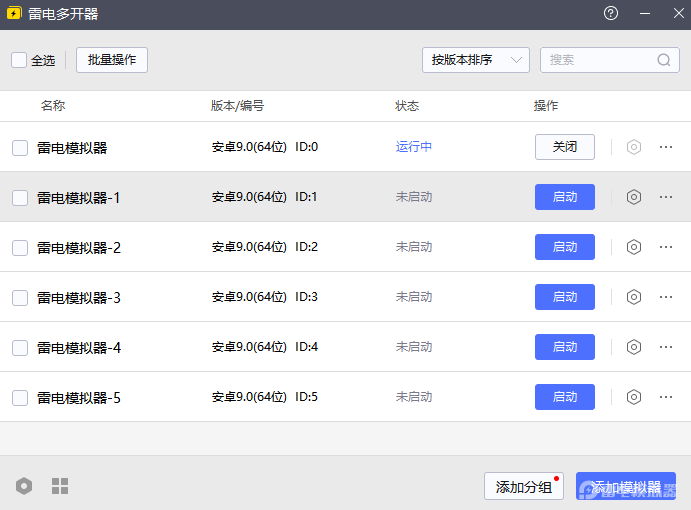Click 启动 for 雷电模拟器-5
The image size is (691, 510).
click(x=565, y=397)
